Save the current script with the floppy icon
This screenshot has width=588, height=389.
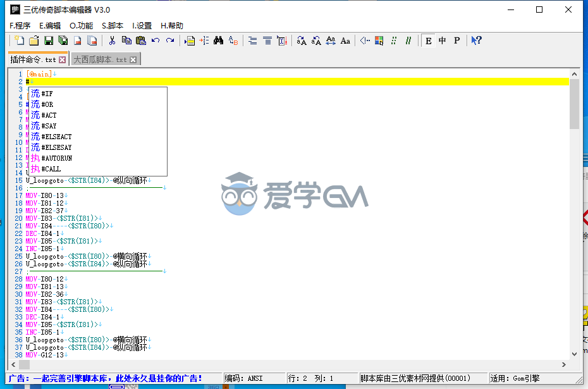(x=49, y=40)
